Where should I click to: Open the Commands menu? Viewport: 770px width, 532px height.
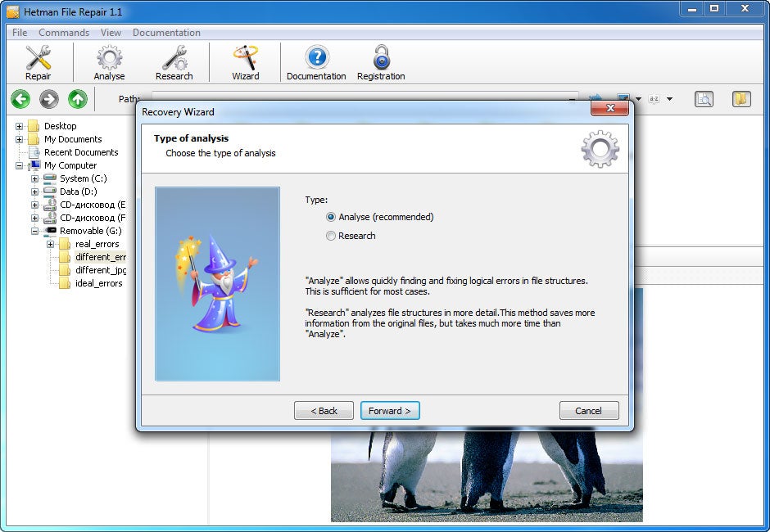coord(63,33)
